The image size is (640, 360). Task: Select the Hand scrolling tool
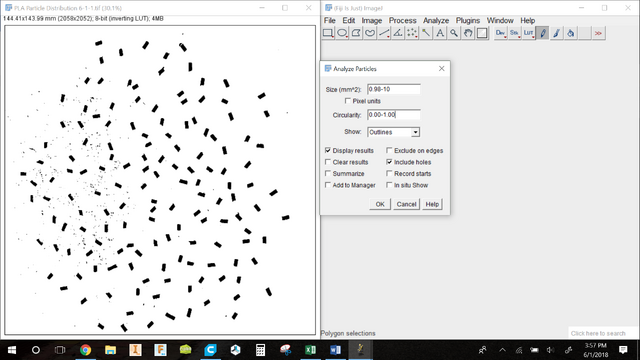[x=468, y=33]
